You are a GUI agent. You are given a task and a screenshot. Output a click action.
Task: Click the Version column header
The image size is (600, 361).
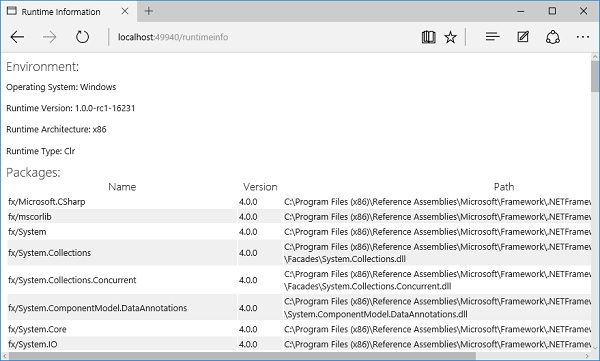(260, 187)
